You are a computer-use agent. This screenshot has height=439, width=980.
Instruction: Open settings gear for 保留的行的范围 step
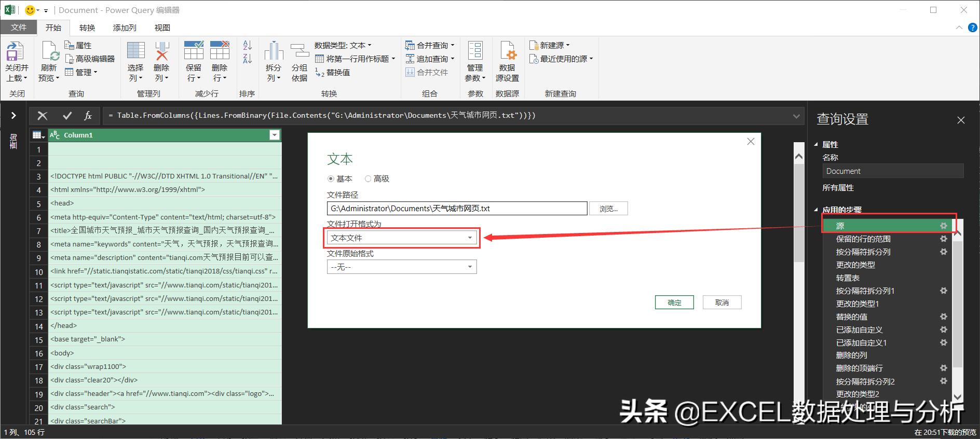coord(944,239)
